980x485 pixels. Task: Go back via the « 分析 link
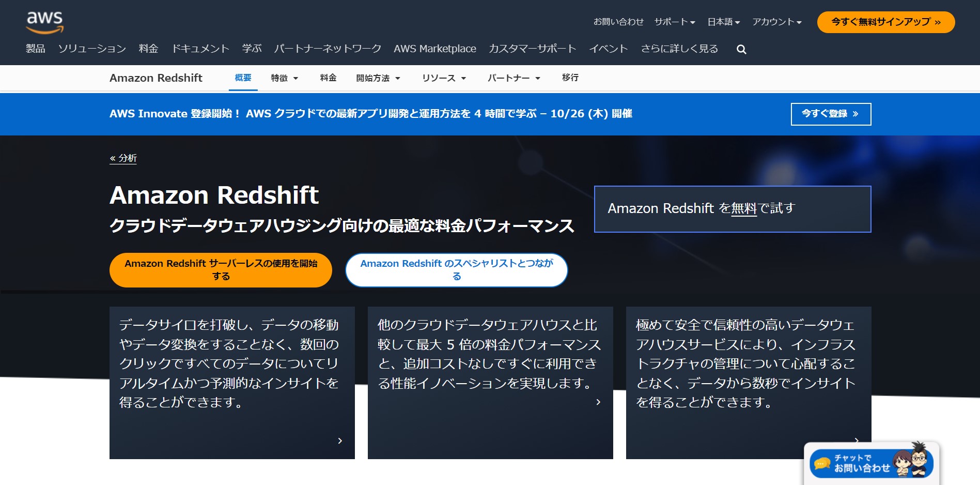(123, 158)
